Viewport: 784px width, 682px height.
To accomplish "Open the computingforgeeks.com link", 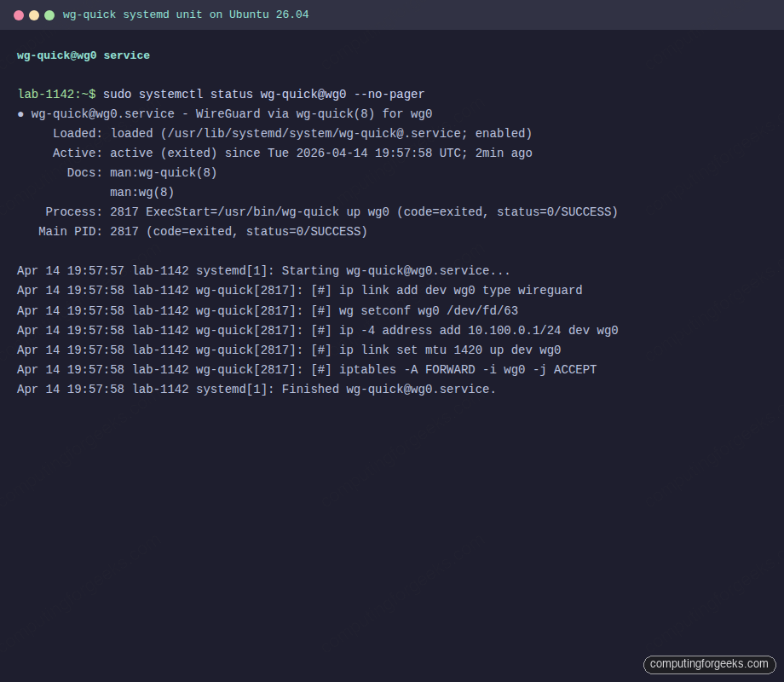I will [709, 664].
